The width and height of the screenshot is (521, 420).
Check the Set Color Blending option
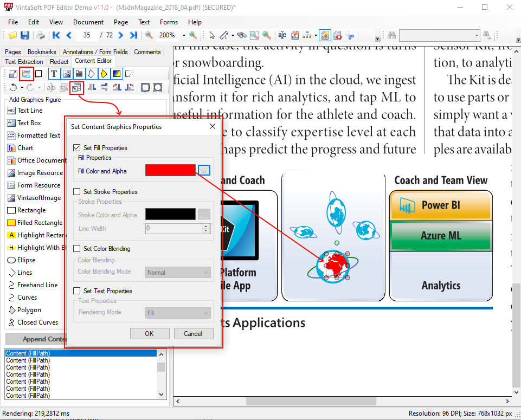click(x=76, y=249)
